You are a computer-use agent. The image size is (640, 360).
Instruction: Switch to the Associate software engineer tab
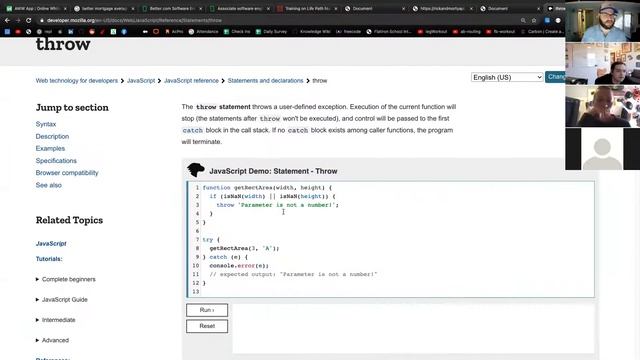click(x=239, y=9)
